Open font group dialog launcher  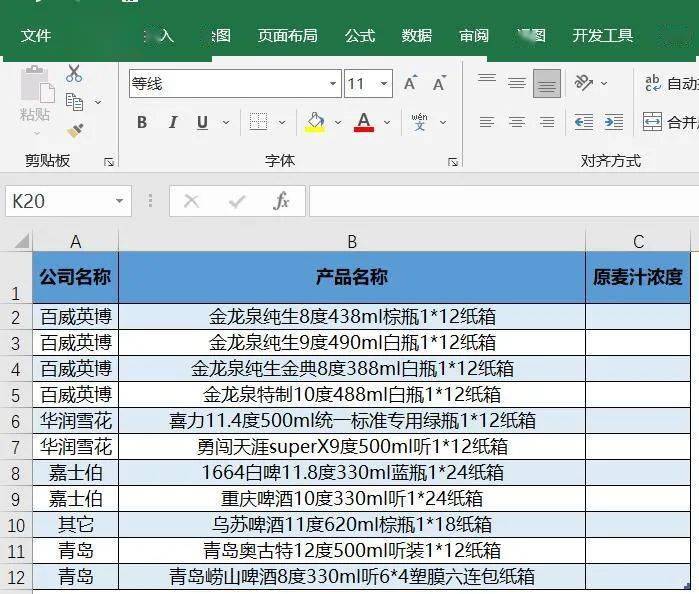point(453,162)
